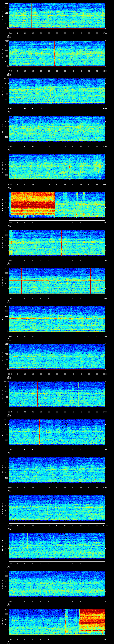Select the red spike near 7 seconds in the 11:49:00 panel

point(20,129)
